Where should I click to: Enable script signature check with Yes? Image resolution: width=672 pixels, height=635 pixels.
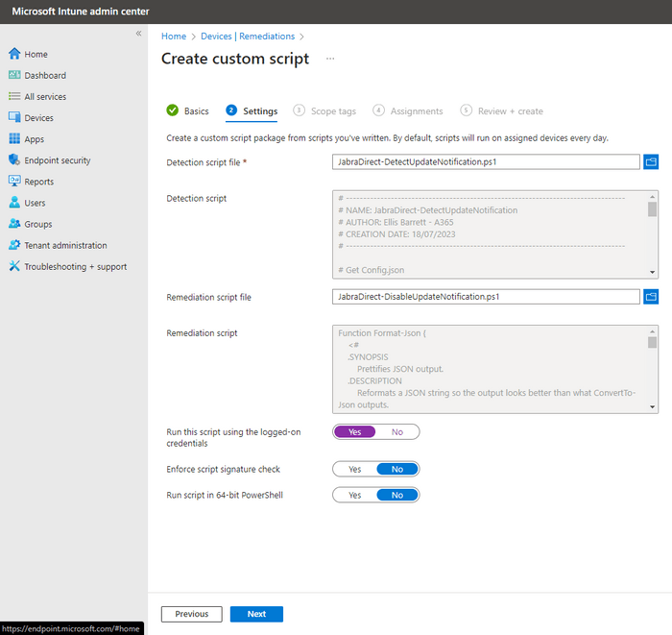point(354,469)
